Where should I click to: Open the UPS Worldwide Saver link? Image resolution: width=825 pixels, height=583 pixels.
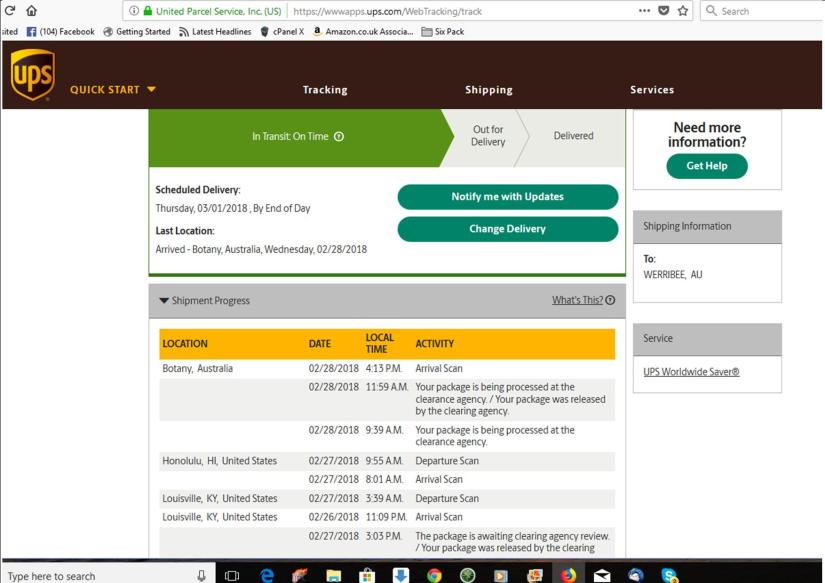tap(691, 372)
